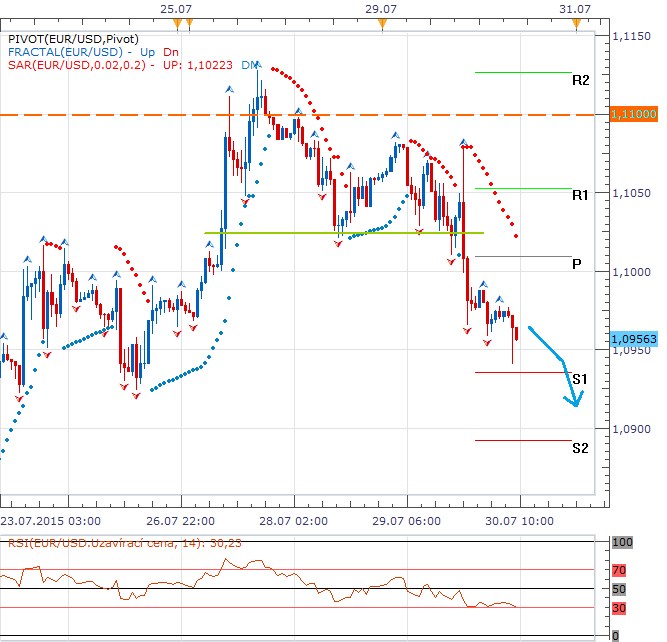Click the orange event marker below 29.07
667x642 pixels.
382,24
